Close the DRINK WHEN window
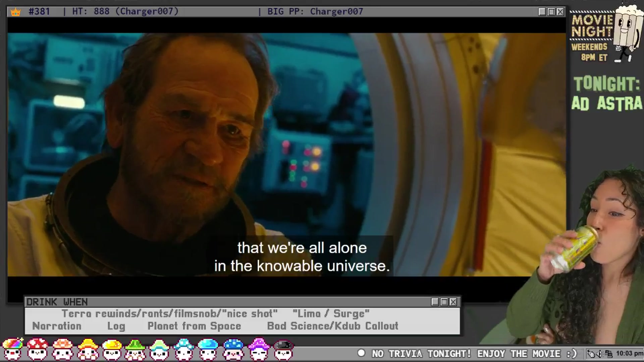644x362 pixels. pyautogui.click(x=453, y=302)
